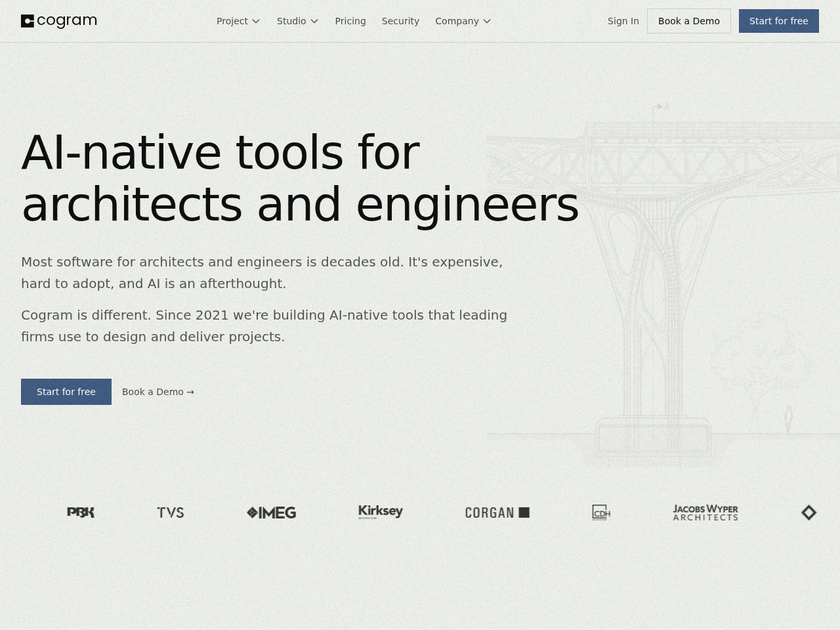Click the CDH logo
This screenshot has height=630, width=840.
pos(601,513)
